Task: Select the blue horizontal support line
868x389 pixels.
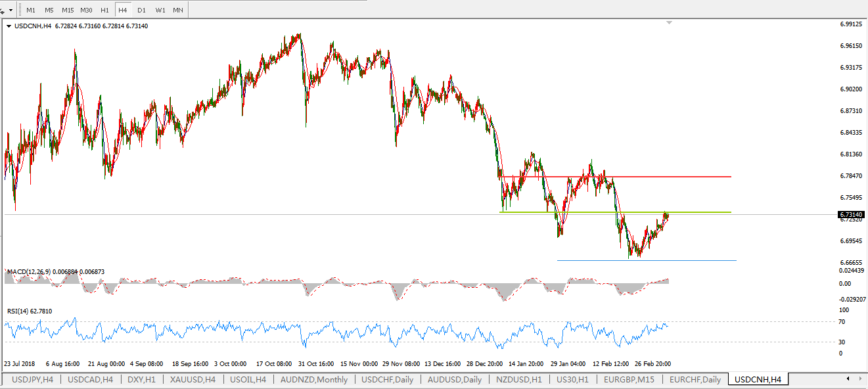Action: pos(657,261)
